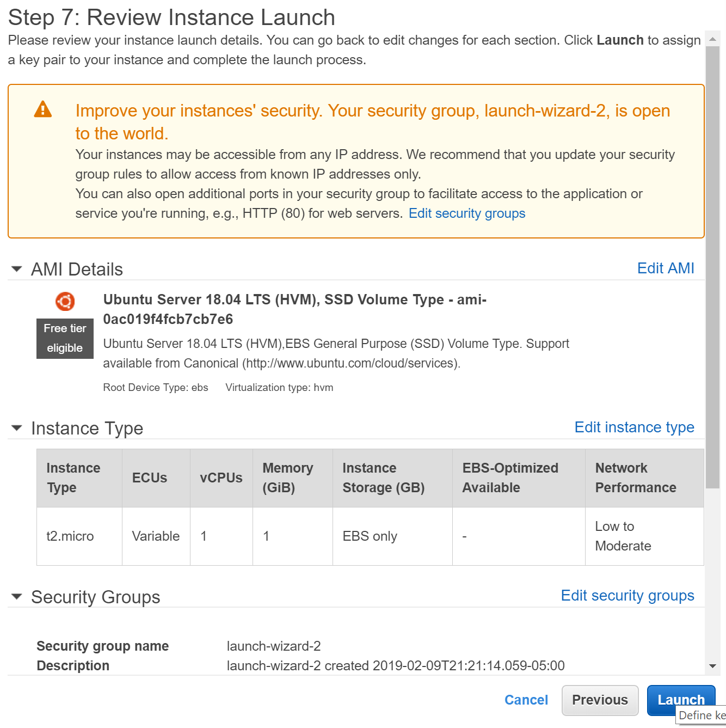Click the vertical scrollbar thumb

click(712, 267)
